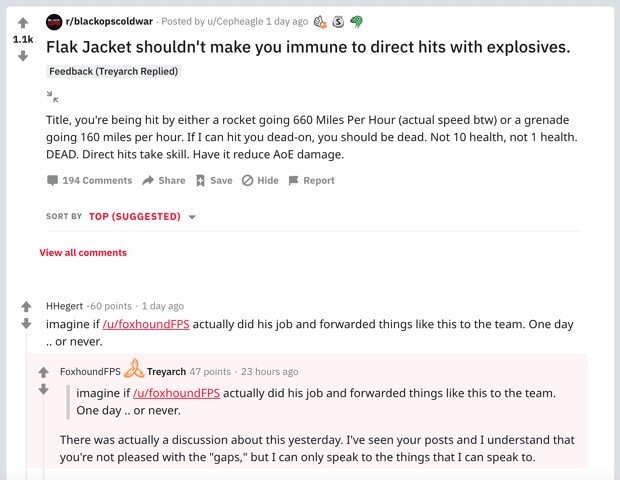Open Top (Suggested) sort dropdown

(x=142, y=217)
